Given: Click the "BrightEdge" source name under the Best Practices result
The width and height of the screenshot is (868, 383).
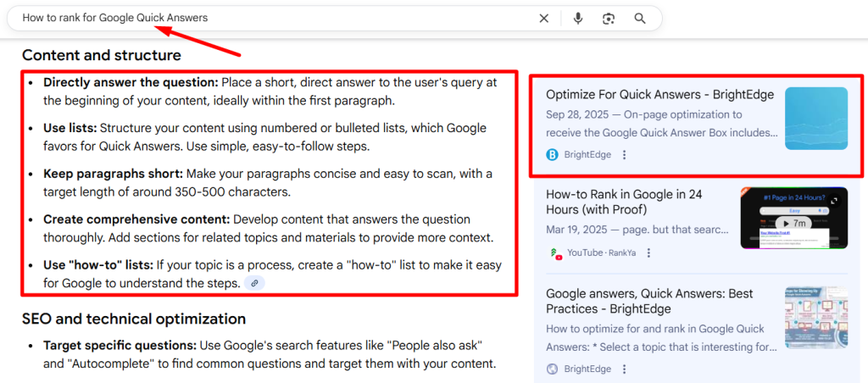Looking at the screenshot, I should click(588, 369).
